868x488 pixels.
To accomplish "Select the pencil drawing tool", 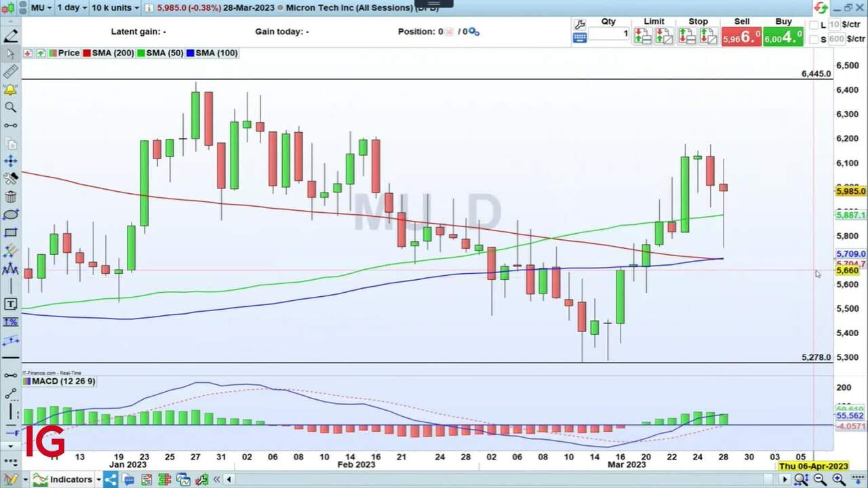I will coord(10,37).
